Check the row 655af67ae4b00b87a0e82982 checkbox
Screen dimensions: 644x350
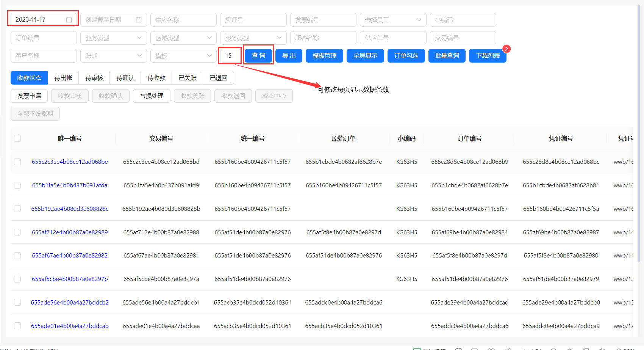(x=17, y=256)
